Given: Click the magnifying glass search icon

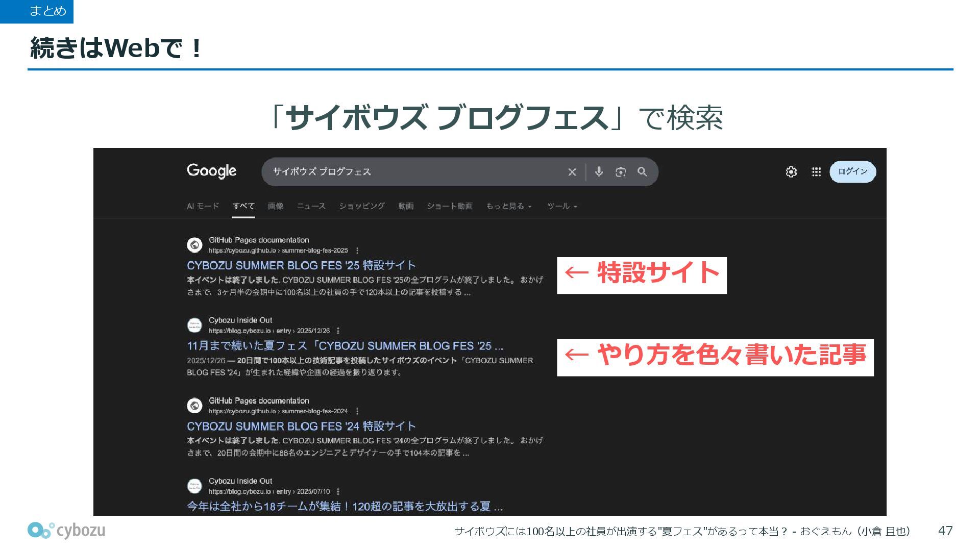Looking at the screenshot, I should click(x=642, y=172).
